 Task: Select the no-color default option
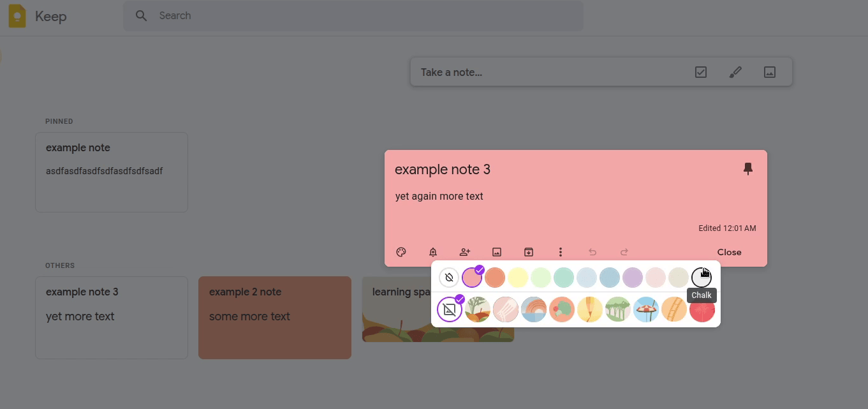[449, 278]
